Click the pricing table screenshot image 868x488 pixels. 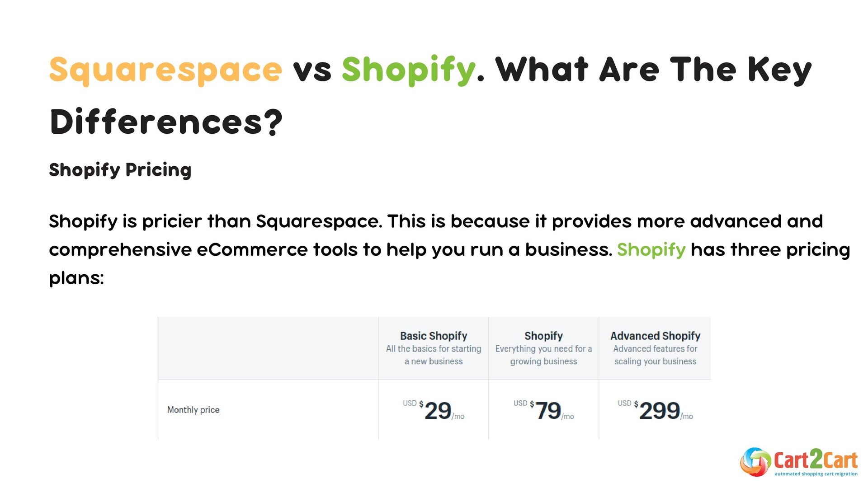click(434, 378)
